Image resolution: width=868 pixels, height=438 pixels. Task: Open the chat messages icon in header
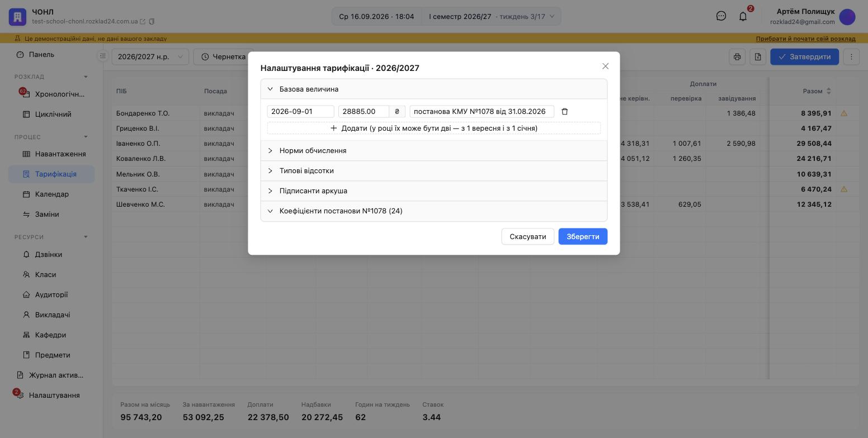click(721, 16)
